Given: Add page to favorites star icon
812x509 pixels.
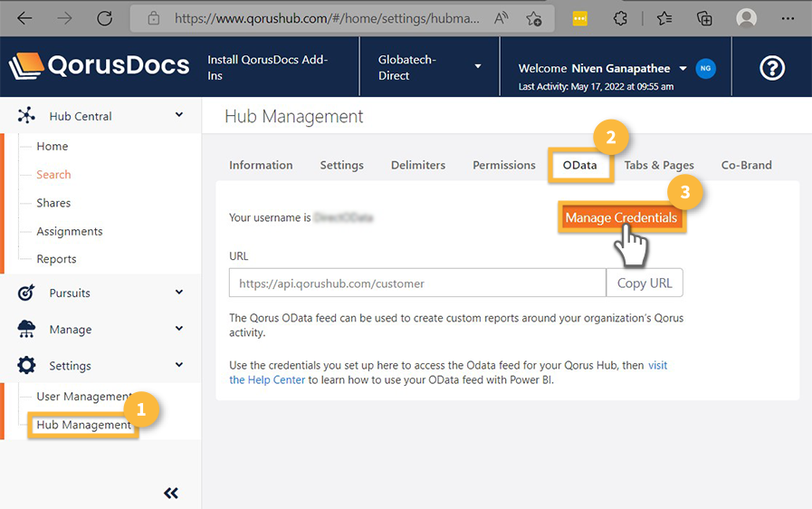Looking at the screenshot, I should (x=534, y=19).
